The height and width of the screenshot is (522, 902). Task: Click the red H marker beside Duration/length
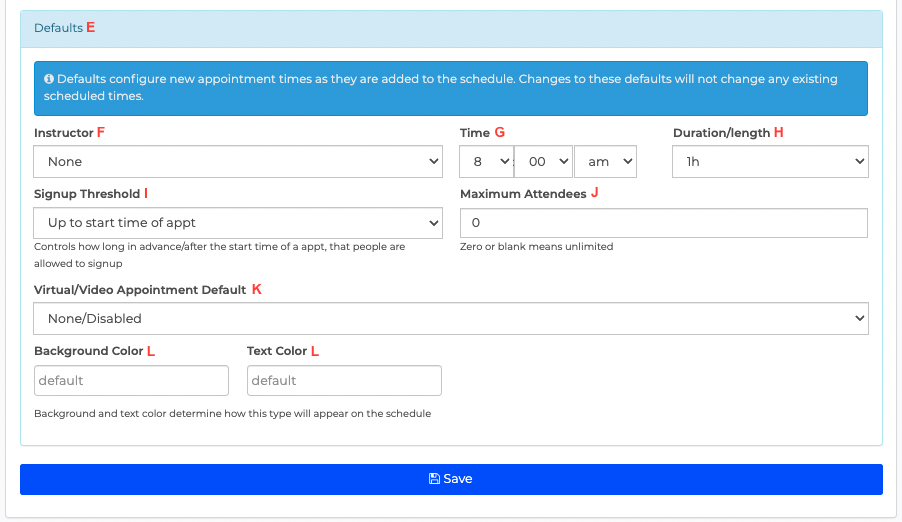tap(778, 132)
